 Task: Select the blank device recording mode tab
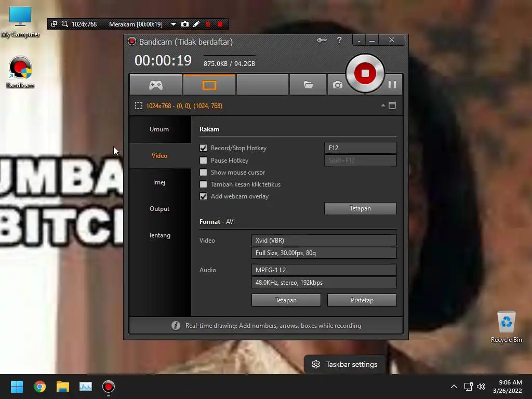[x=262, y=85]
